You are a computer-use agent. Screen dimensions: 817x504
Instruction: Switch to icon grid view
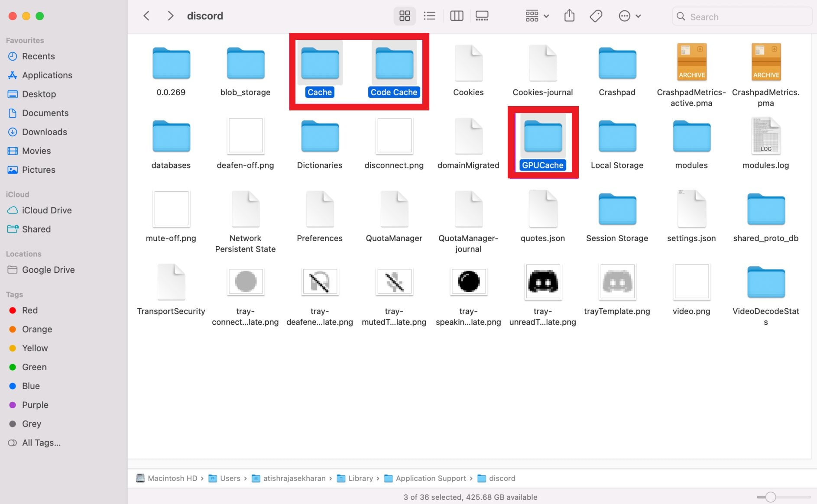click(404, 16)
